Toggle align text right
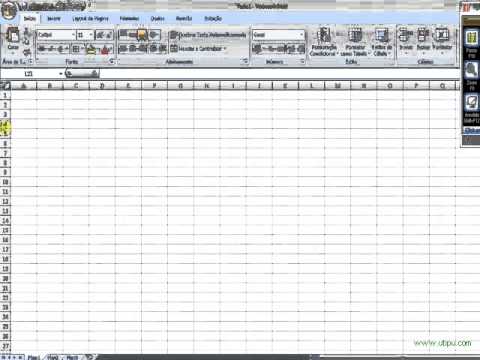 142,49
